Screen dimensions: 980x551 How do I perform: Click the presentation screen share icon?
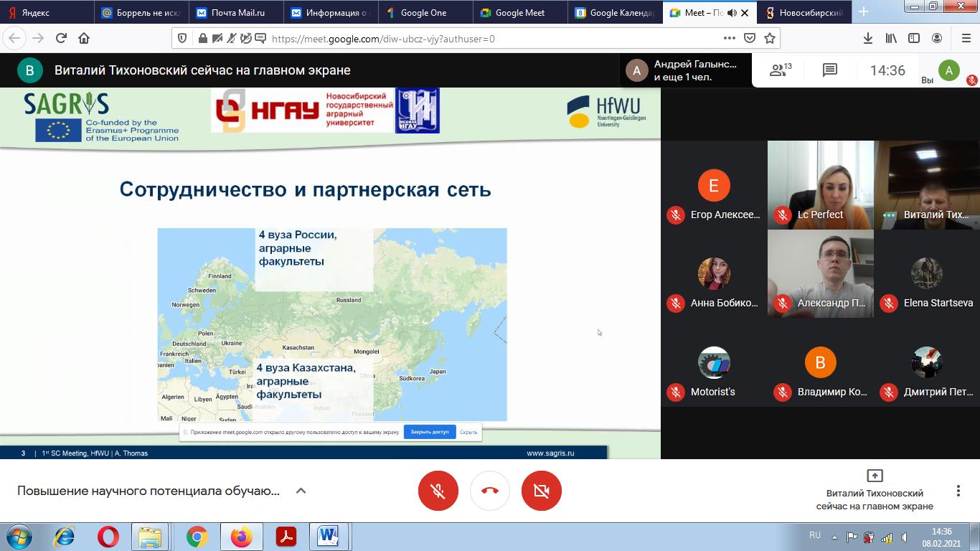click(875, 476)
